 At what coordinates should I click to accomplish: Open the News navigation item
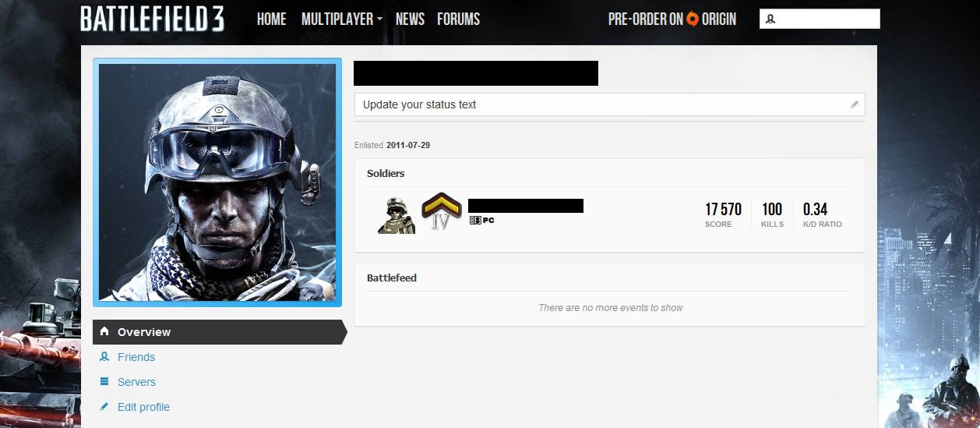click(410, 19)
